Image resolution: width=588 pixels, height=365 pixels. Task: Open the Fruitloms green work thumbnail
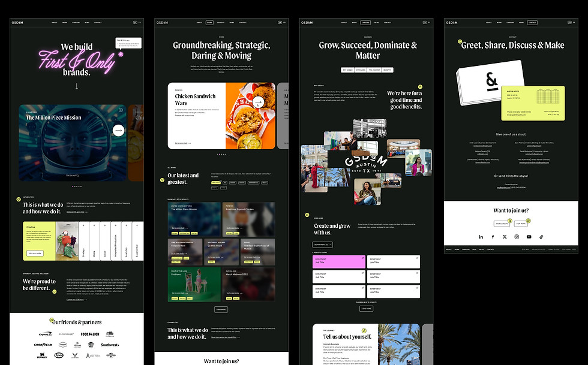coord(194,285)
